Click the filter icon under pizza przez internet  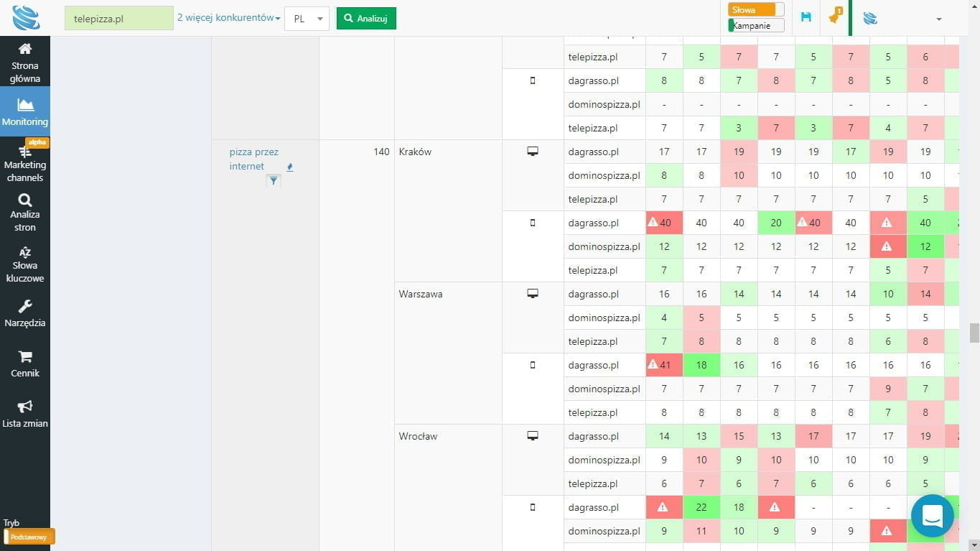tap(273, 182)
